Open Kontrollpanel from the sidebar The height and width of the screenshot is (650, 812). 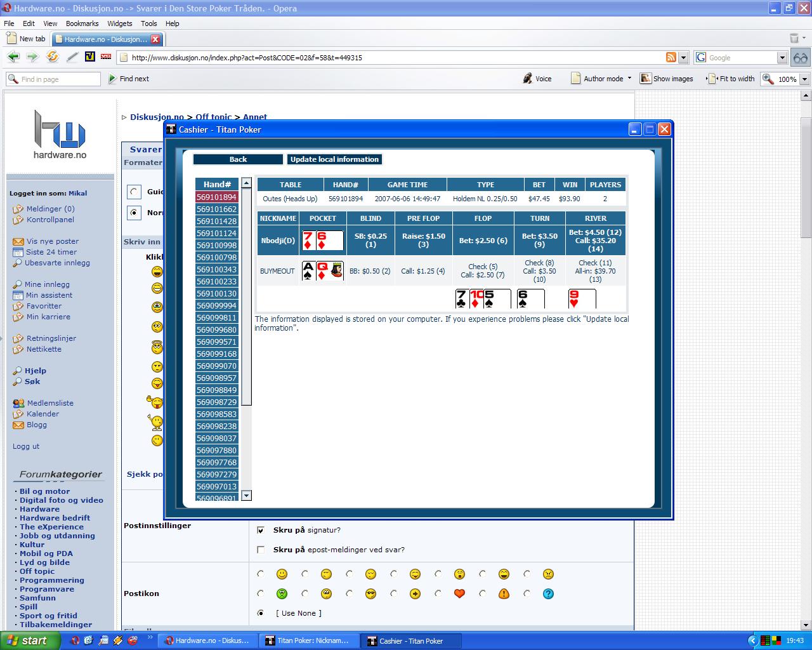[x=50, y=220]
